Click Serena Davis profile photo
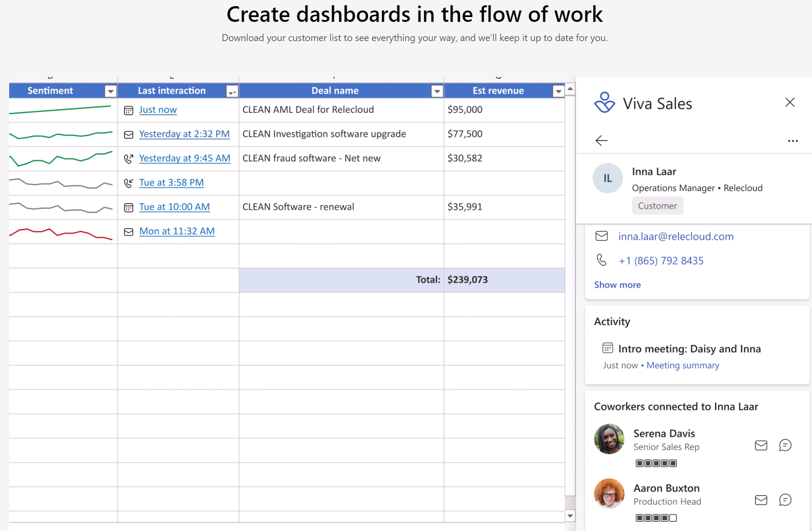The image size is (812, 531). pos(609,439)
